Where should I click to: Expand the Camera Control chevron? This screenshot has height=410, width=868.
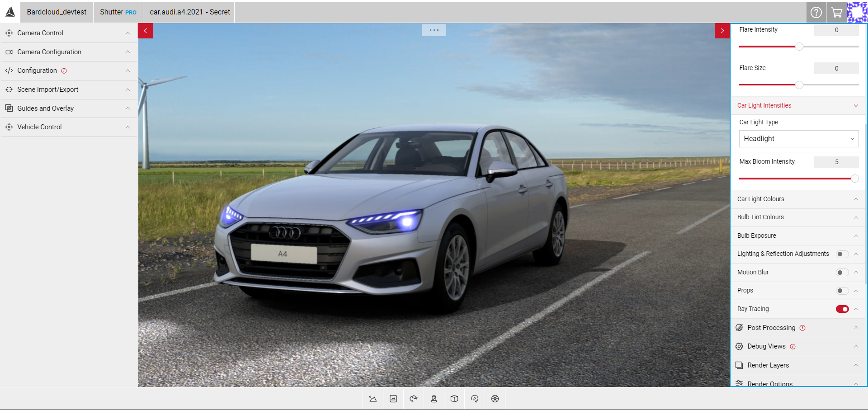point(128,33)
